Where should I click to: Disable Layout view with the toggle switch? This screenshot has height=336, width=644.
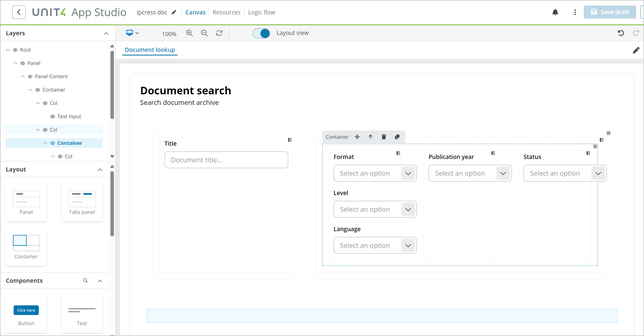(261, 33)
